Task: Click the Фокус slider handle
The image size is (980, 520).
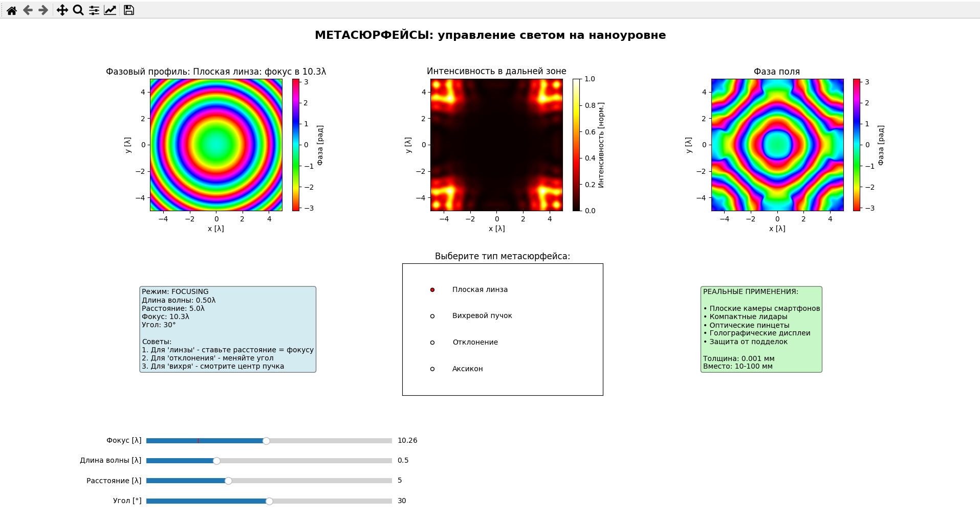Action: coord(266,441)
